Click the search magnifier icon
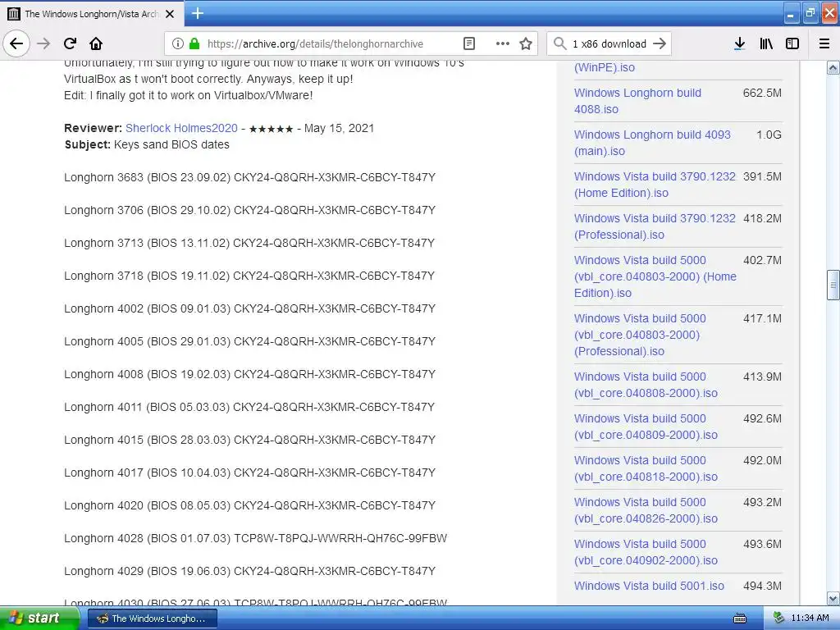This screenshot has width=840, height=630. click(559, 43)
